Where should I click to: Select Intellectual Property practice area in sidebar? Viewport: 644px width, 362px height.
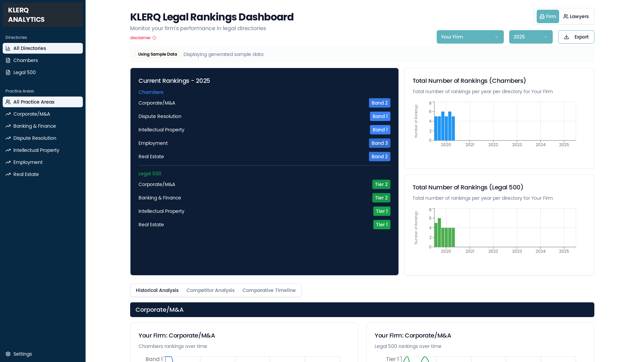coord(43,150)
